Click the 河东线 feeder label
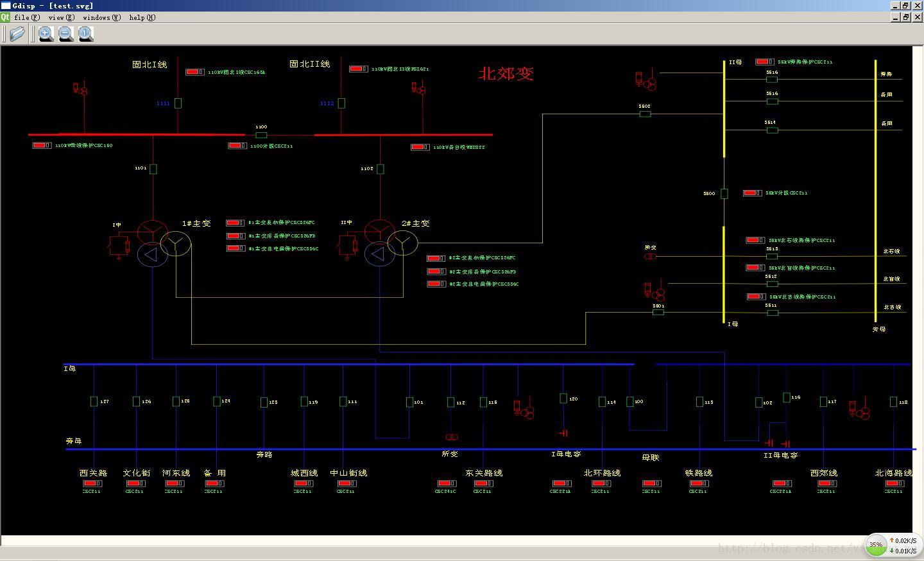 (x=176, y=472)
